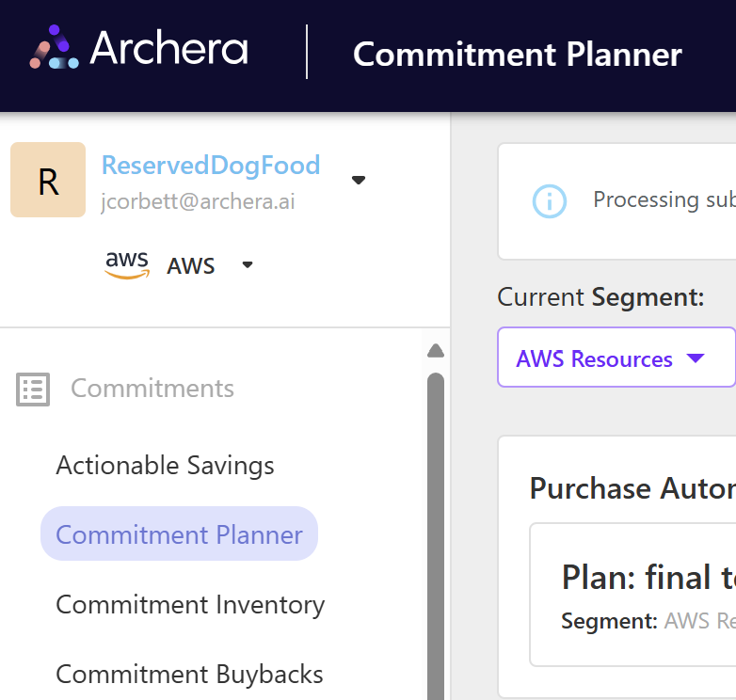Navigate to Commitment Buybacks

tap(189, 675)
